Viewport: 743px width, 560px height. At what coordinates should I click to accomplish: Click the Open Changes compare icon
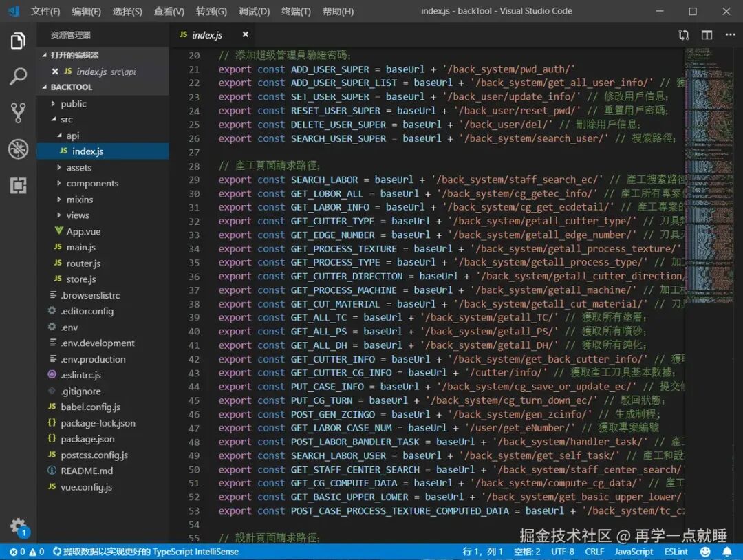(x=683, y=34)
